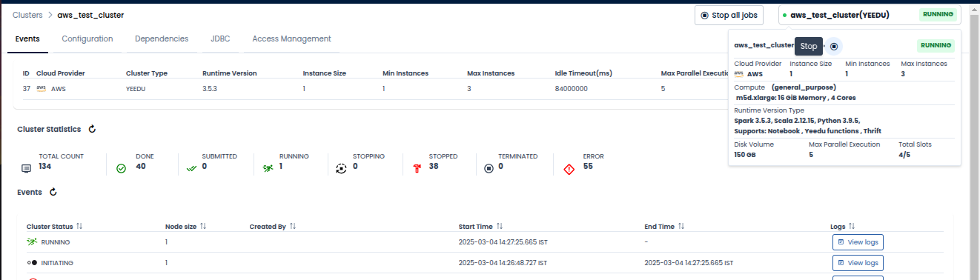The width and height of the screenshot is (980, 280).
Task: Sort by Cluster Status column
Action: [79, 227]
